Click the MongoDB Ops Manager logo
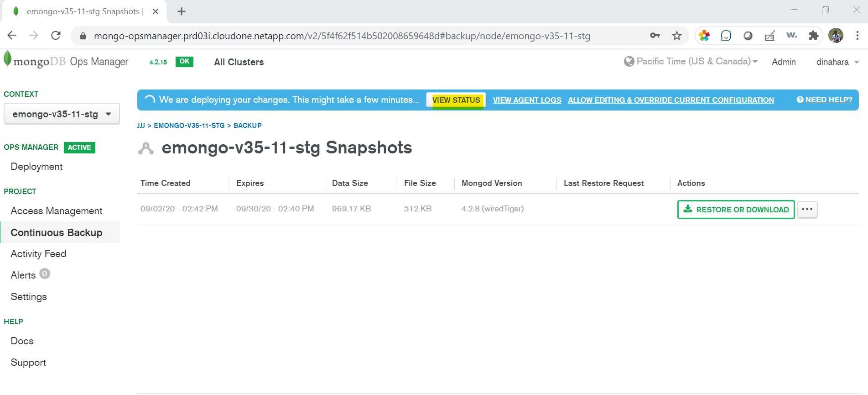The image size is (868, 395). pos(66,61)
